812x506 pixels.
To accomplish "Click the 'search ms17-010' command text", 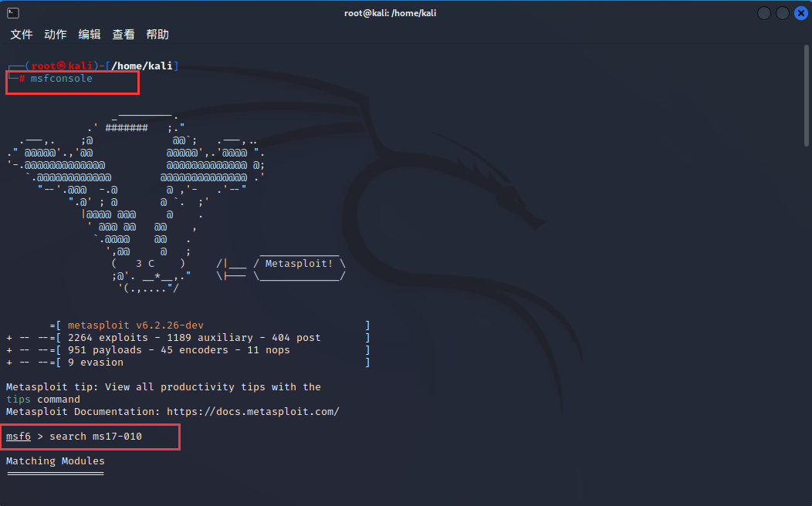I will 96,436.
